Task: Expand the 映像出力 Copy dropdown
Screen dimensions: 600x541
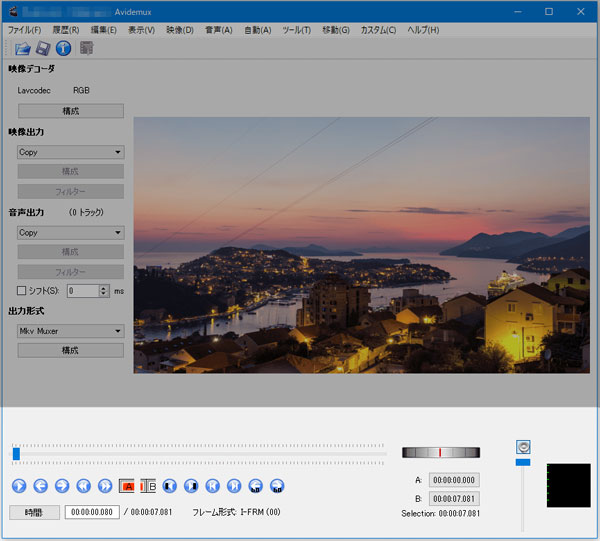Action: click(x=71, y=152)
